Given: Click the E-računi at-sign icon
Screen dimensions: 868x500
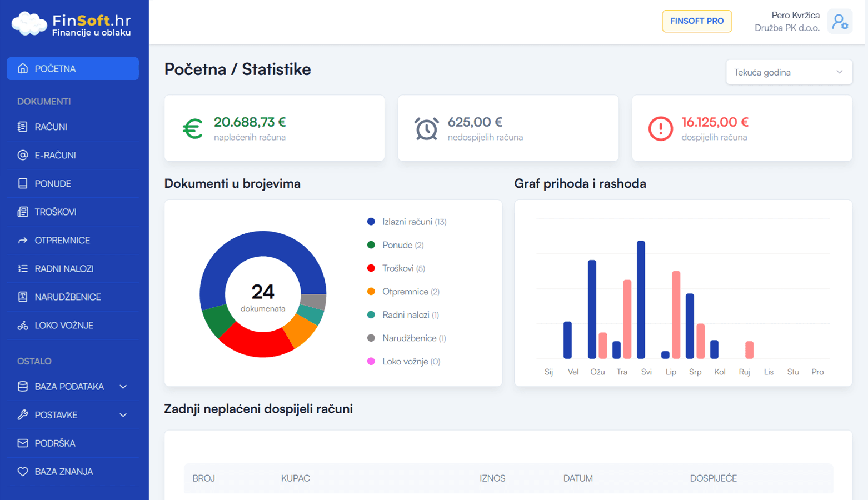Looking at the screenshot, I should pyautogui.click(x=23, y=155).
